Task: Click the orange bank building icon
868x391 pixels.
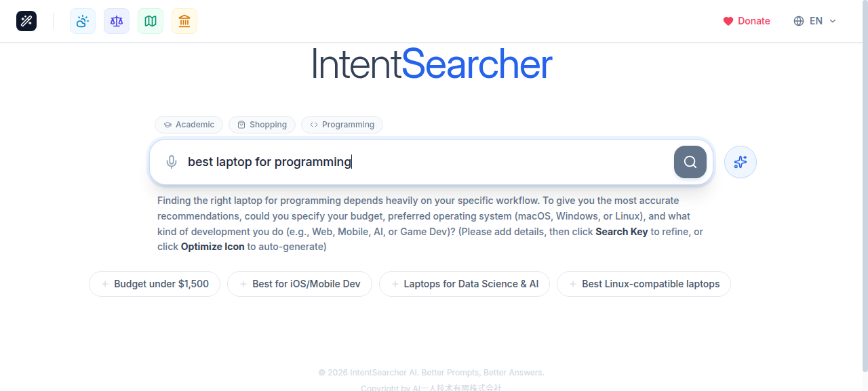Action: 184,20
